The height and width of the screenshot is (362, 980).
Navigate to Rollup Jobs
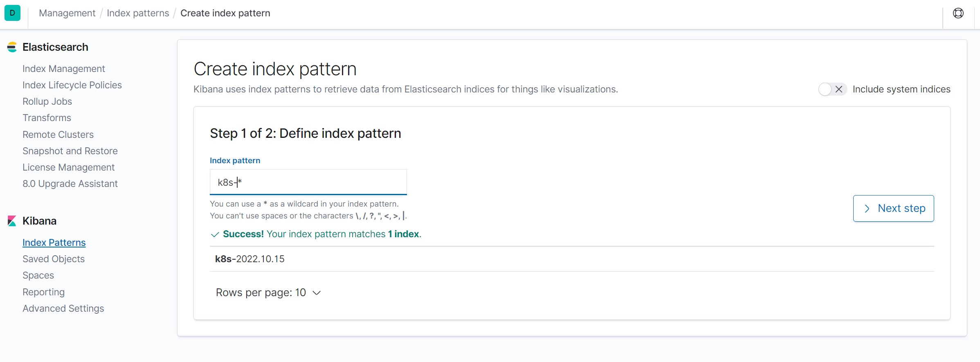point(47,101)
